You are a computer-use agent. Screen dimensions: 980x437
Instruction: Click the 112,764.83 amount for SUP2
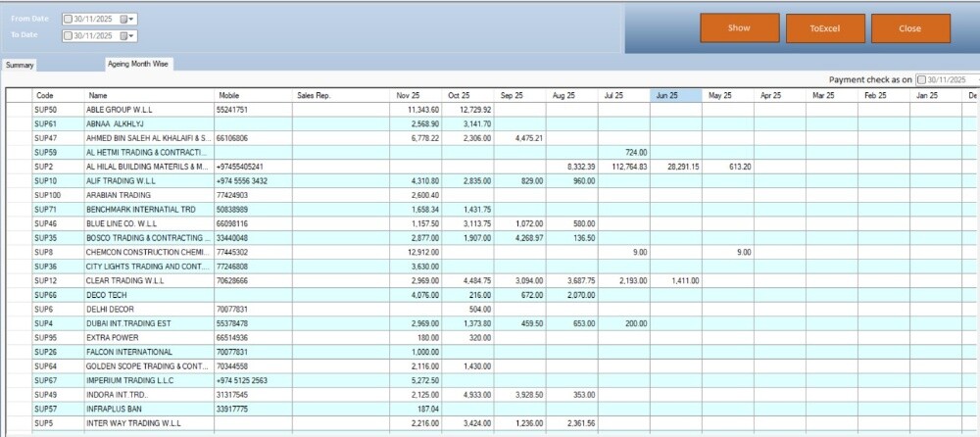click(x=623, y=167)
